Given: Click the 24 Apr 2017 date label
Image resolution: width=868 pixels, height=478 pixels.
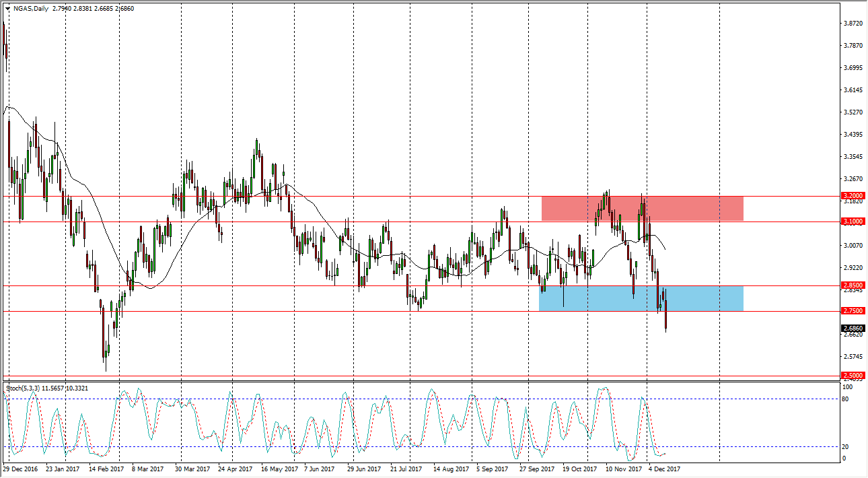Looking at the screenshot, I should coord(234,469).
